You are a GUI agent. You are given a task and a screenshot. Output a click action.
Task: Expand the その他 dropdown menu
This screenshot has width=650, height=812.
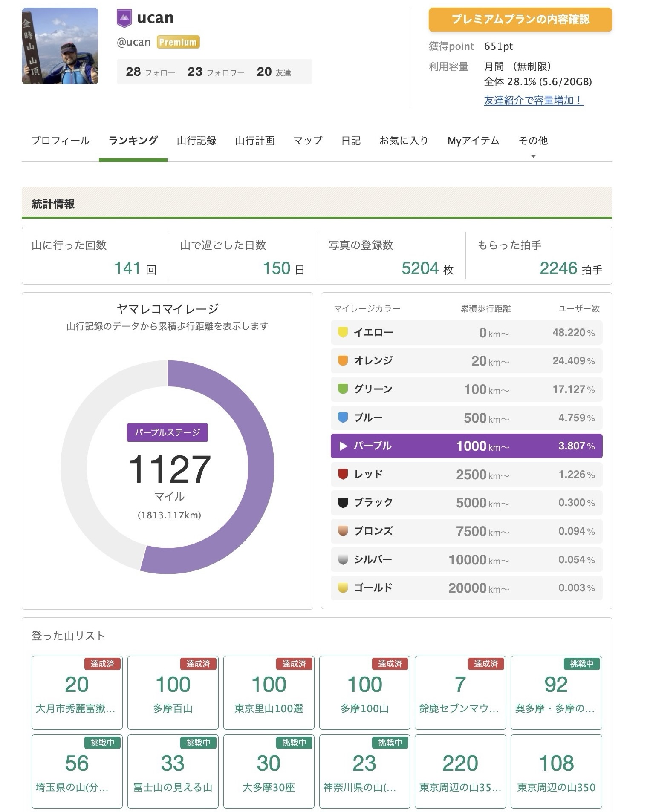[x=533, y=145]
